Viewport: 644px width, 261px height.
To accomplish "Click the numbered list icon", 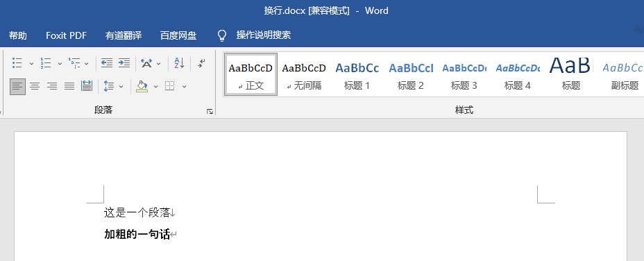I will [46, 63].
